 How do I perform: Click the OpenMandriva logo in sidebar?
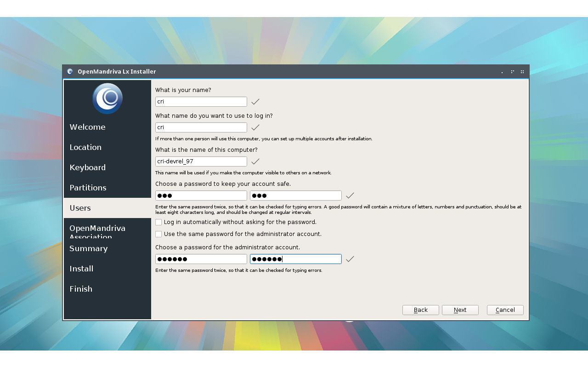coord(107,98)
